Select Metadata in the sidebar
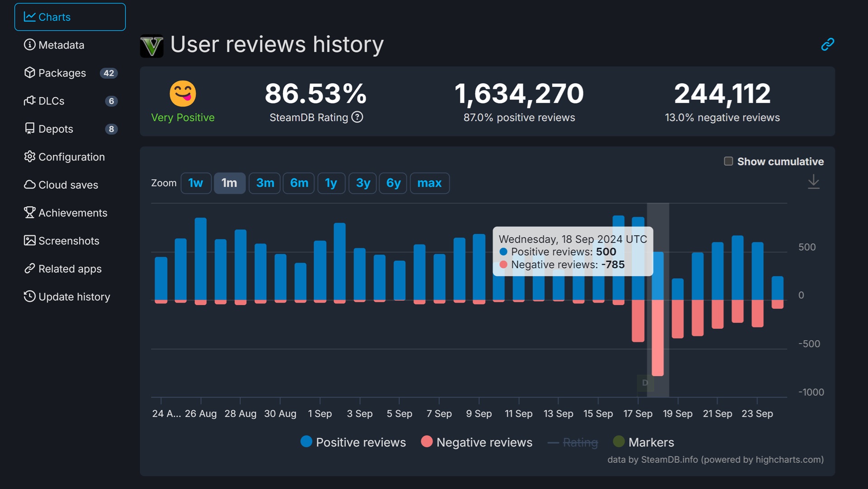This screenshot has width=868, height=489. point(61,45)
